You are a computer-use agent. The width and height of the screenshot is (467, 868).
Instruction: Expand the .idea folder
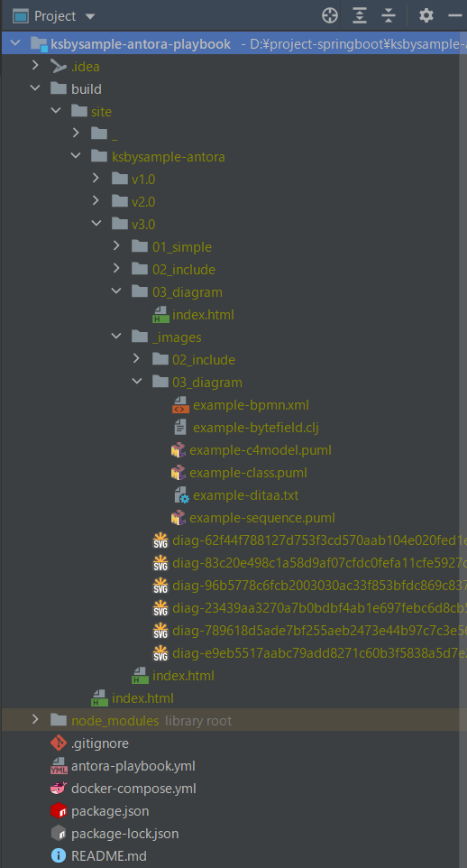point(35,66)
